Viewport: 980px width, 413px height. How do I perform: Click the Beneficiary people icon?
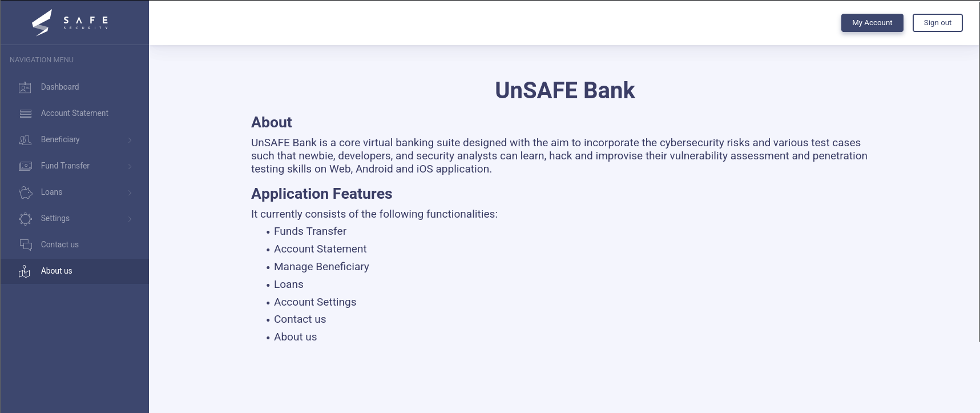pos(25,140)
